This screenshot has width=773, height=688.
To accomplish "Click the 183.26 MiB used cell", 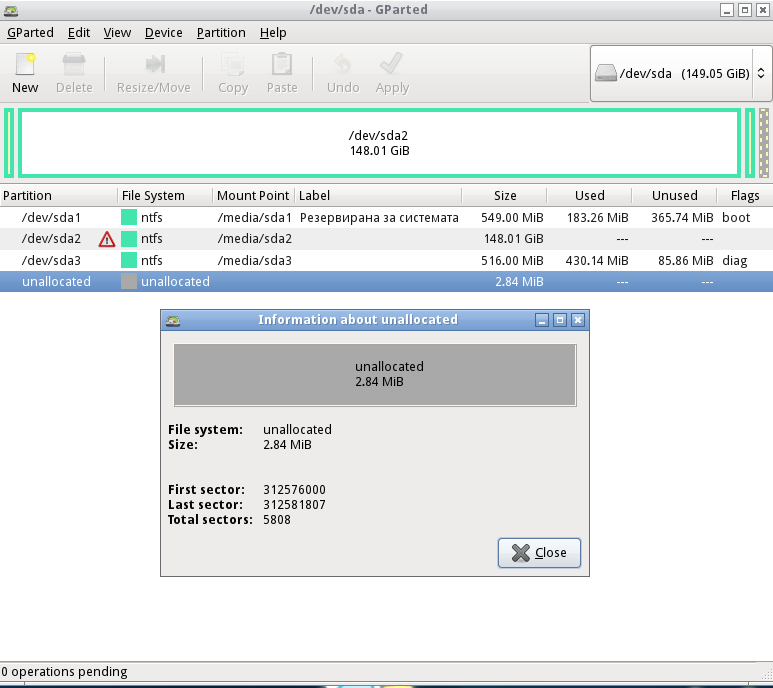I will pos(597,217).
